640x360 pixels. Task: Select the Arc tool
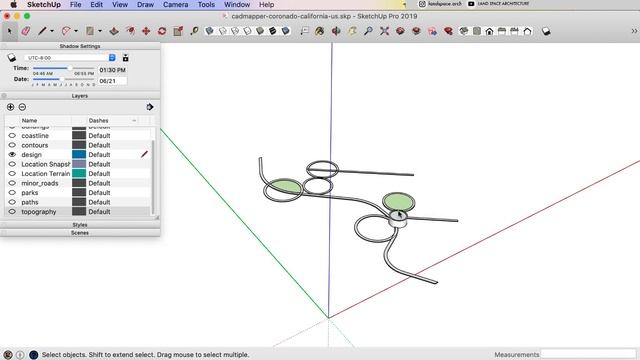coord(66,31)
